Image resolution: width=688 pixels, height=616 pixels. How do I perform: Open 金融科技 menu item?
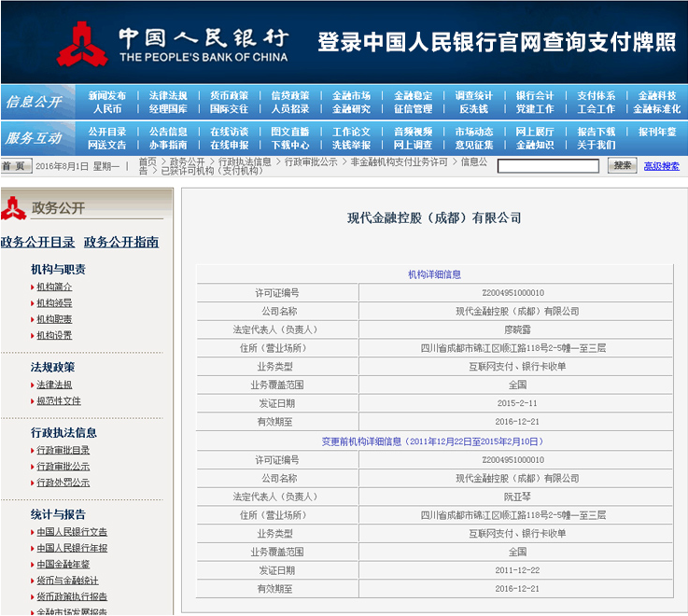coord(657,95)
